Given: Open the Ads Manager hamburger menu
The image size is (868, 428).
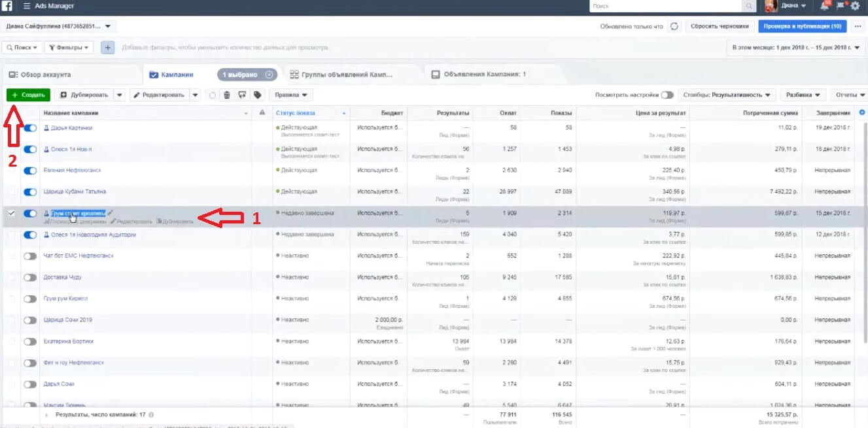Looking at the screenshot, I should (x=27, y=6).
